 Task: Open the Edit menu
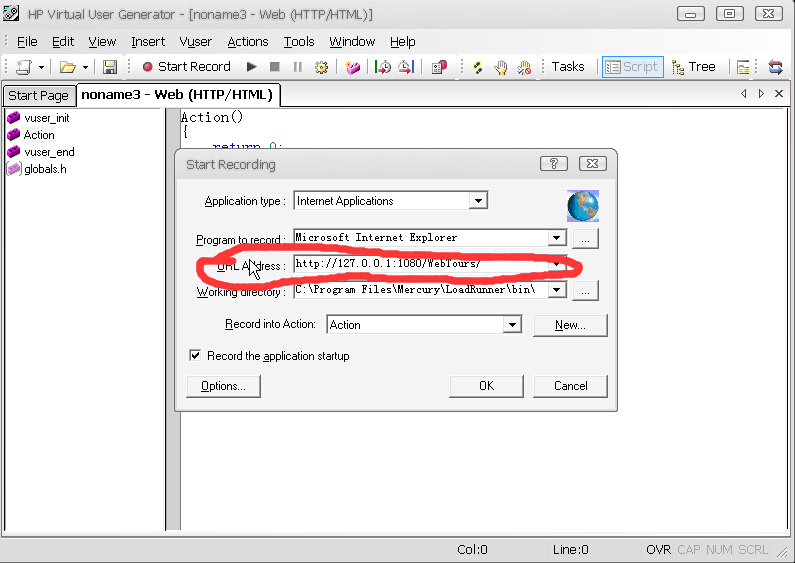click(63, 42)
